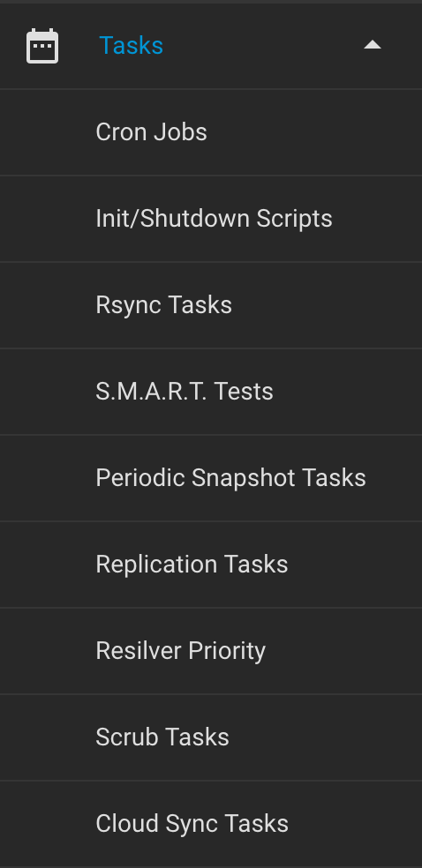Click the Periodic Snapshot Tasks sidebar link

[211, 478]
